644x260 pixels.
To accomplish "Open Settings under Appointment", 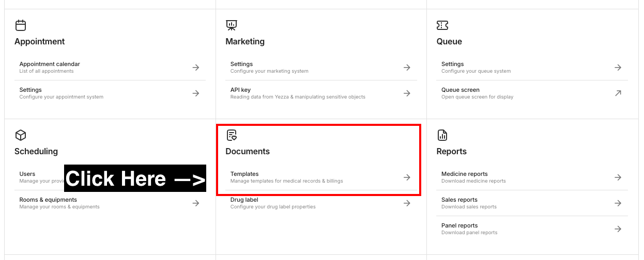I will coord(110,93).
